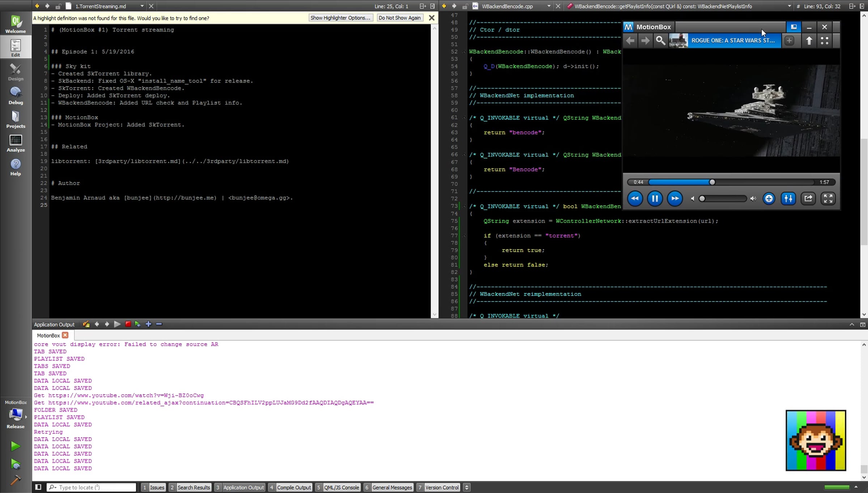Open Analyze mode in sidebar
The height and width of the screenshot is (493, 868).
16,143
